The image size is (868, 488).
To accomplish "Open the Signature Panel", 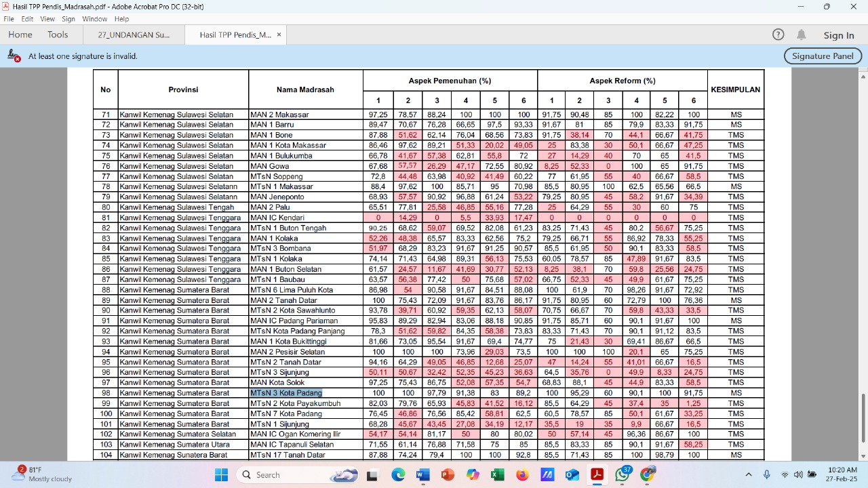I will coord(823,56).
